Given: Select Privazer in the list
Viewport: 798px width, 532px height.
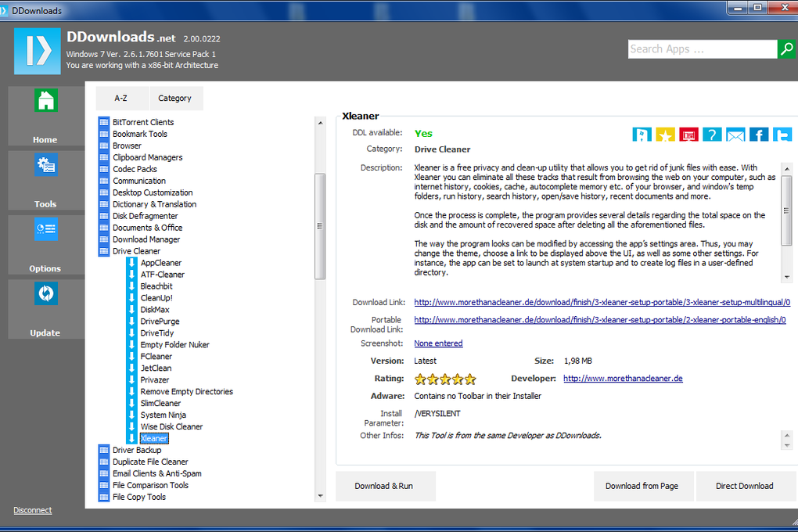Looking at the screenshot, I should (155, 379).
